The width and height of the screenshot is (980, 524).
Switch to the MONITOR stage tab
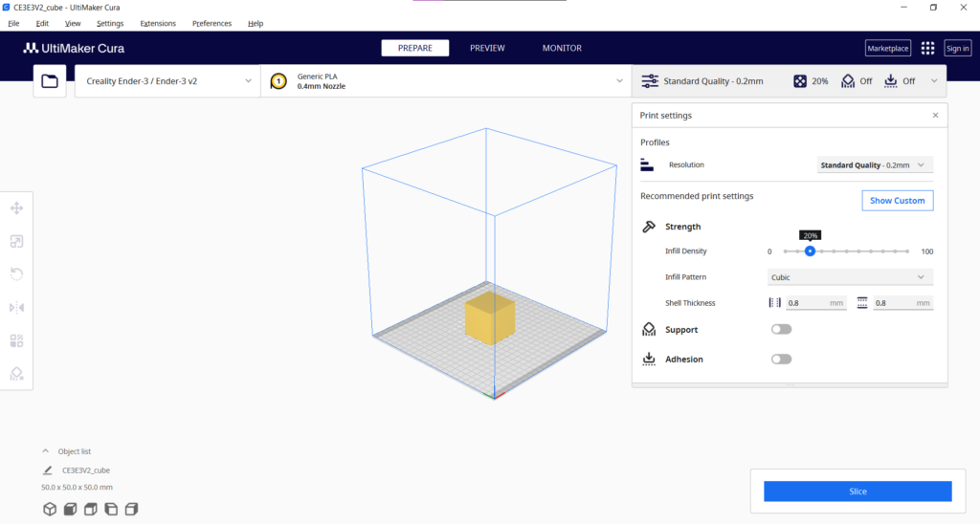pyautogui.click(x=562, y=48)
